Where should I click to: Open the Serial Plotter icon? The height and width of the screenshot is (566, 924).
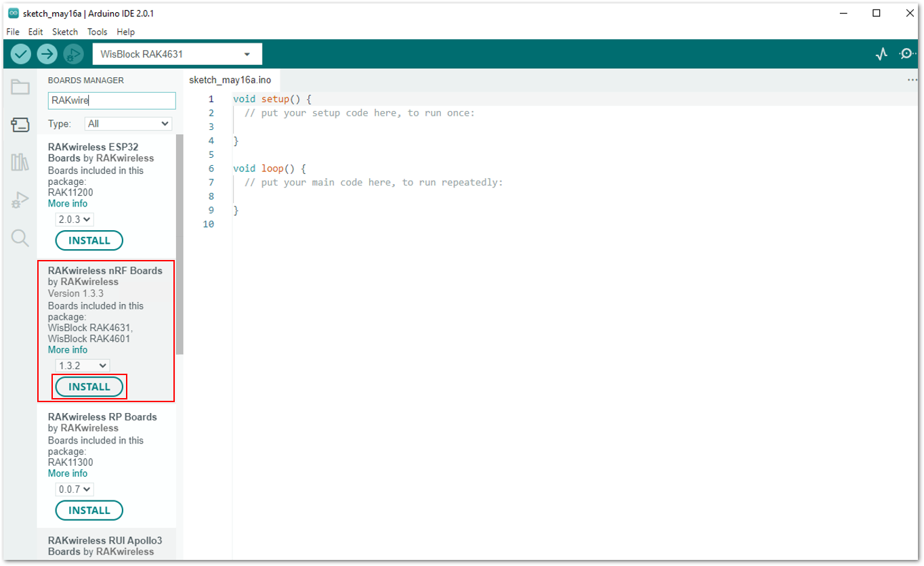881,53
